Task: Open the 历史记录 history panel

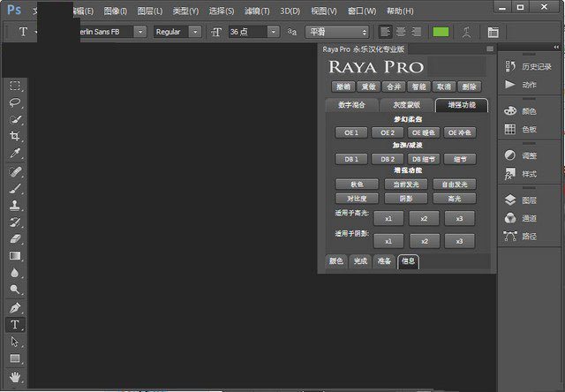Action: pyautogui.click(x=529, y=66)
